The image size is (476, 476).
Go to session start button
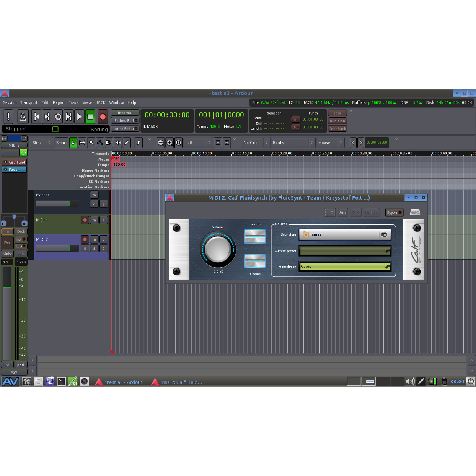36,117
